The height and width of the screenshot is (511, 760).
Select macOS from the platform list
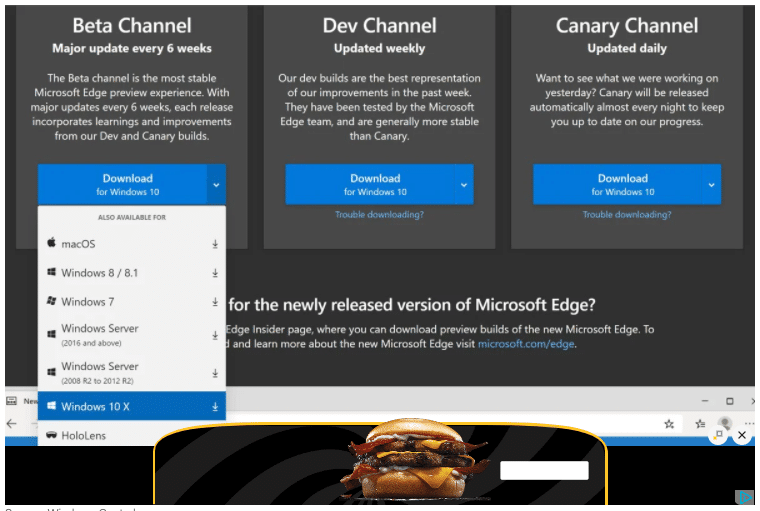click(x=132, y=244)
